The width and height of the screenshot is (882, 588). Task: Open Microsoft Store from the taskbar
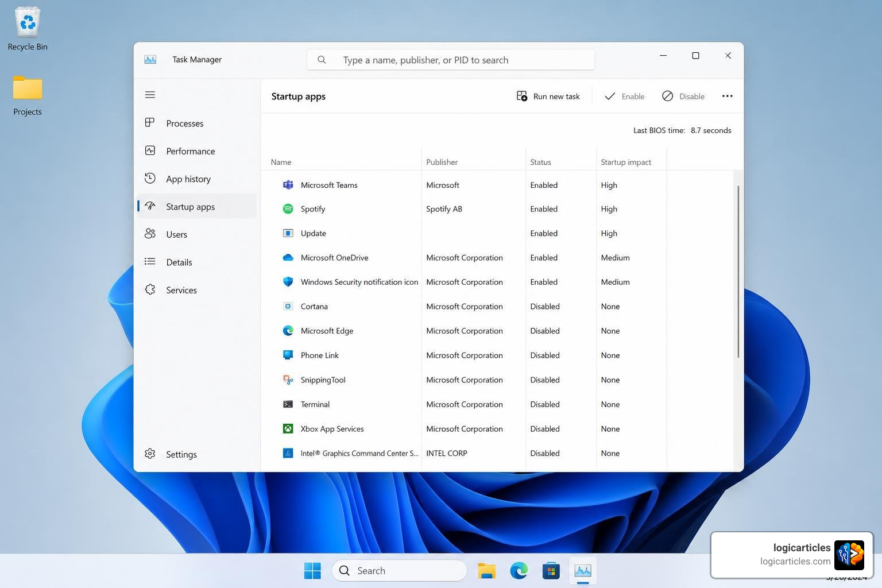point(551,570)
